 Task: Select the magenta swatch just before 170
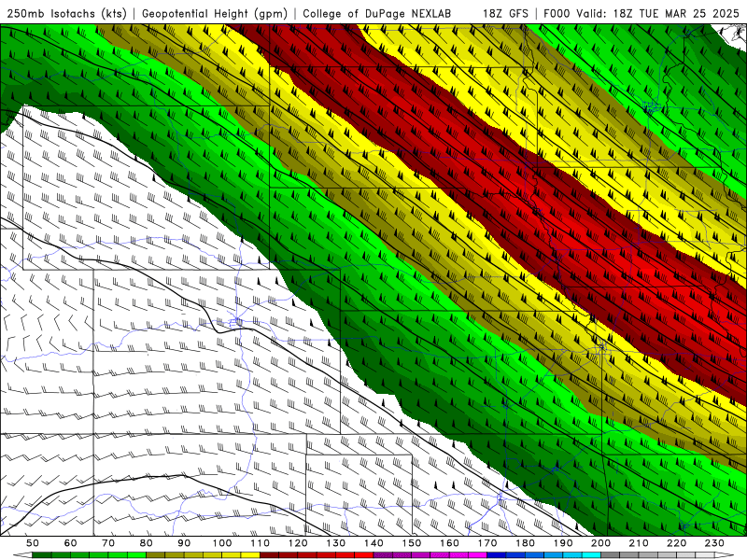[478, 555]
